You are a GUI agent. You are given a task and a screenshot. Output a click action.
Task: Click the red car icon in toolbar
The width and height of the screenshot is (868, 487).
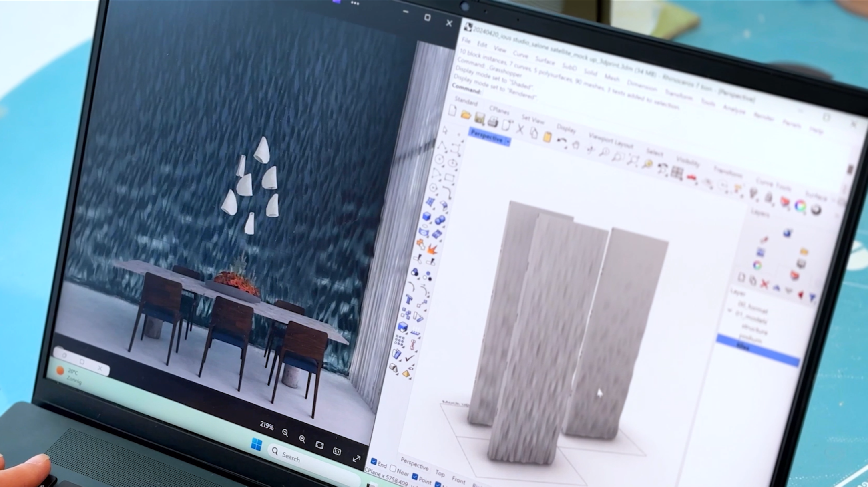(x=692, y=177)
